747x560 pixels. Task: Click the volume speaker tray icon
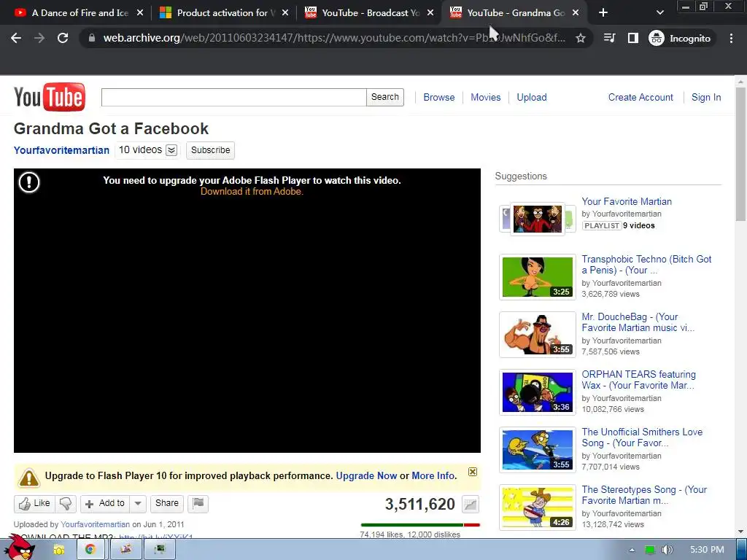pos(667,550)
